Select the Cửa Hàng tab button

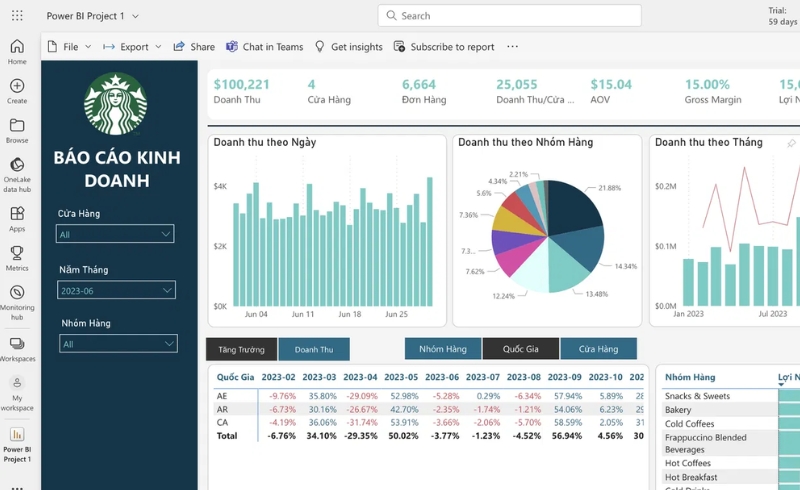pyautogui.click(x=598, y=349)
